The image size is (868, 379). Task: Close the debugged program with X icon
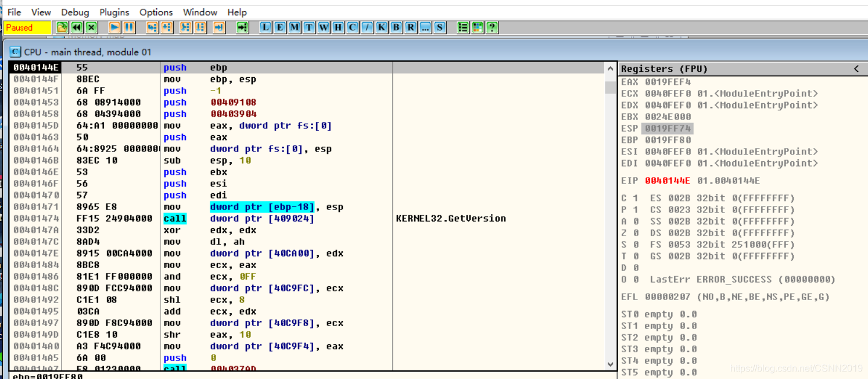91,27
